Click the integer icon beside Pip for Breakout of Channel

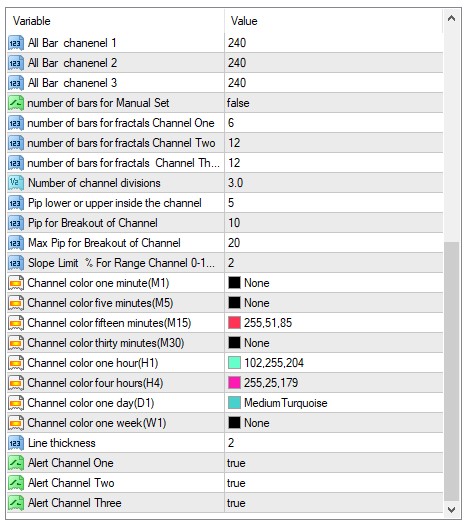(16, 223)
